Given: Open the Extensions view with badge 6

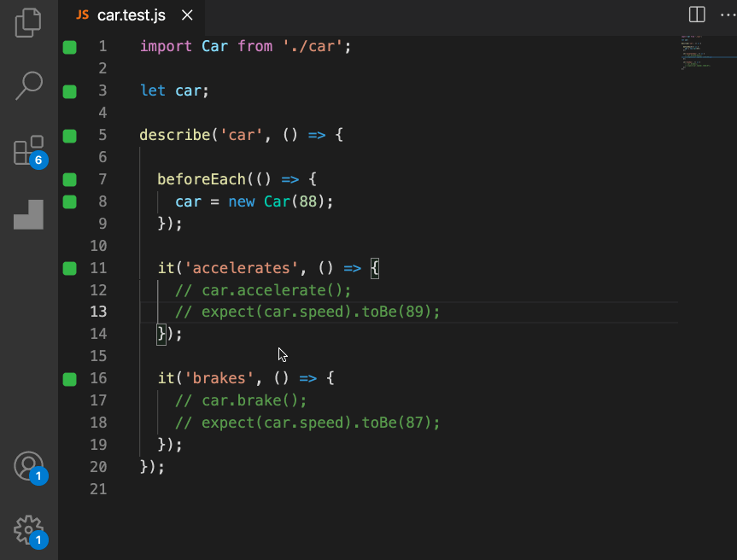Looking at the screenshot, I should (28, 151).
